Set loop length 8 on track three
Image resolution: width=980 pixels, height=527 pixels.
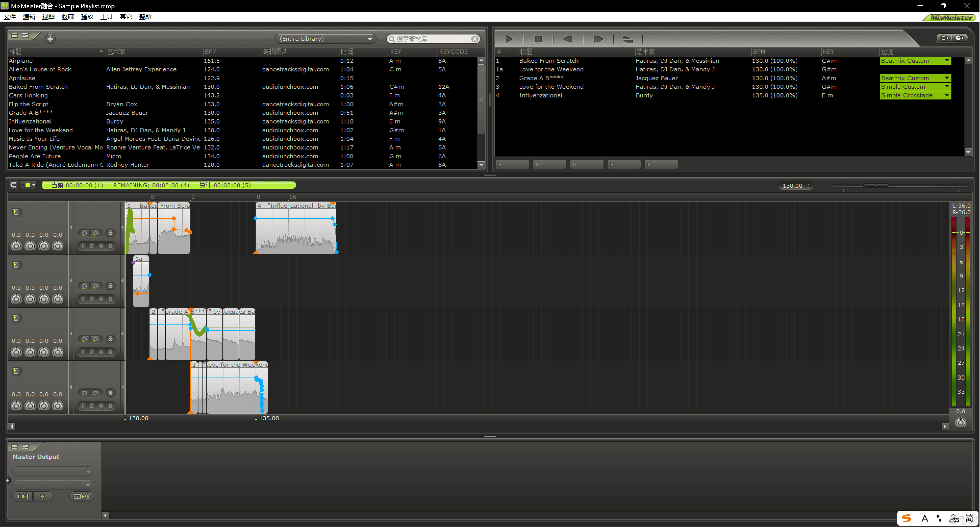click(110, 352)
